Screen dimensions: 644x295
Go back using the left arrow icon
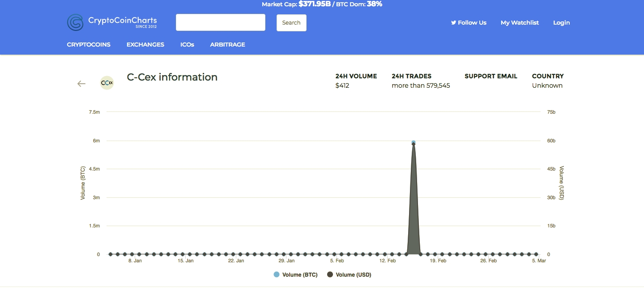coord(81,84)
